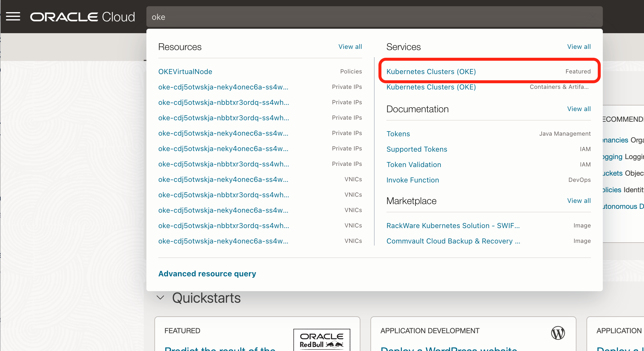The height and width of the screenshot is (351, 644).
Task: Open the Token Validation IAM doc
Action: tap(414, 165)
